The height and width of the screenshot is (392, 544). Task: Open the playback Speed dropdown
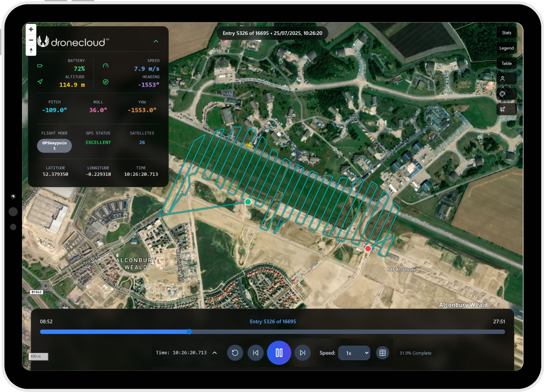click(354, 353)
